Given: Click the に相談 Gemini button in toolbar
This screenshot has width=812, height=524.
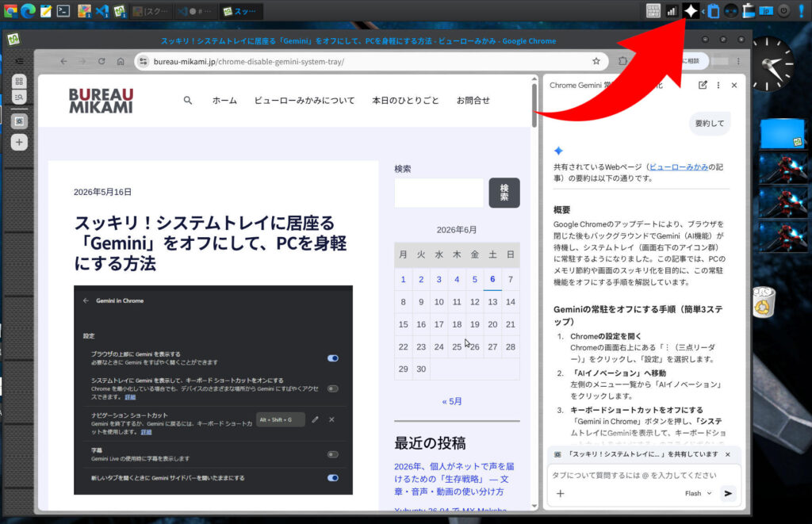Looking at the screenshot, I should pos(691,61).
